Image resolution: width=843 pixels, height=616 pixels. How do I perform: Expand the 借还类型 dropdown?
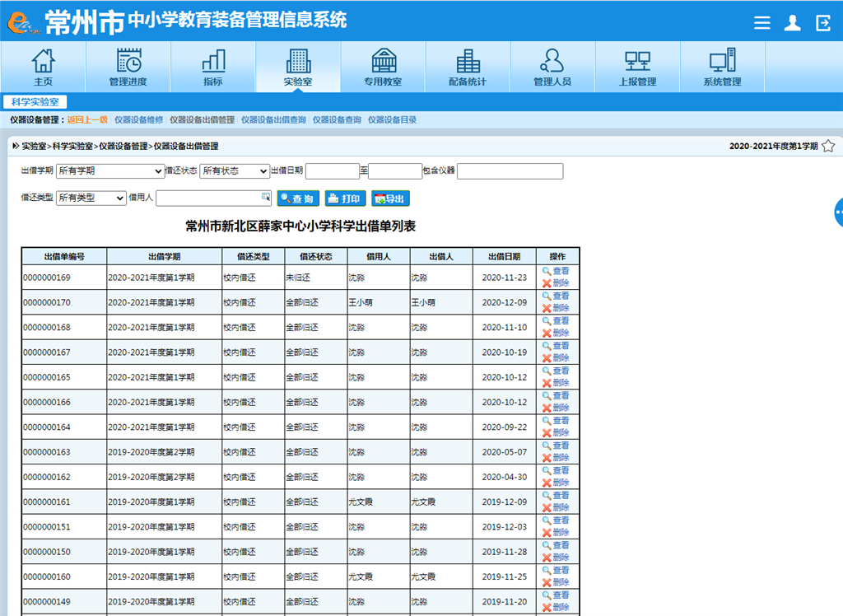(x=91, y=198)
